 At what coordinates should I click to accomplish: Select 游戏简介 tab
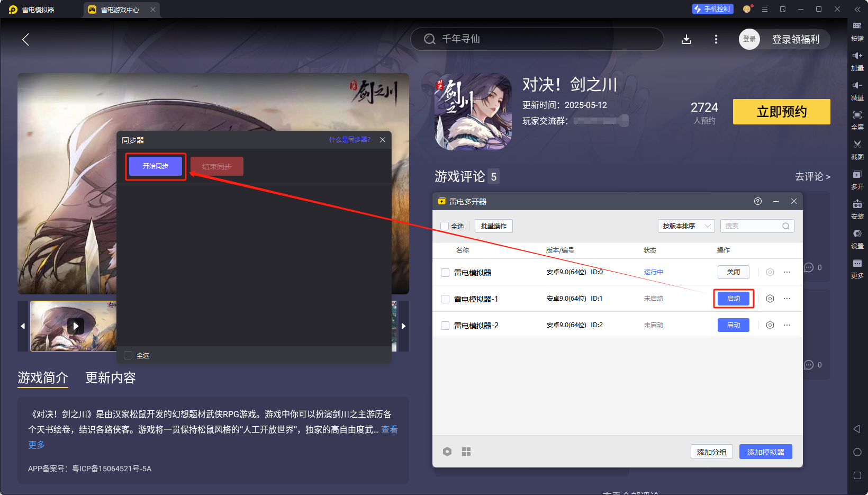[43, 377]
